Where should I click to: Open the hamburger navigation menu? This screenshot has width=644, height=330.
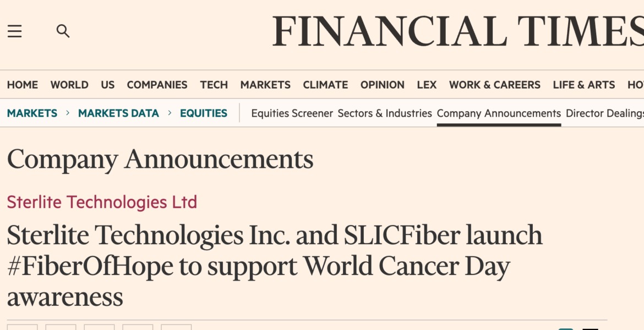pyautogui.click(x=15, y=31)
